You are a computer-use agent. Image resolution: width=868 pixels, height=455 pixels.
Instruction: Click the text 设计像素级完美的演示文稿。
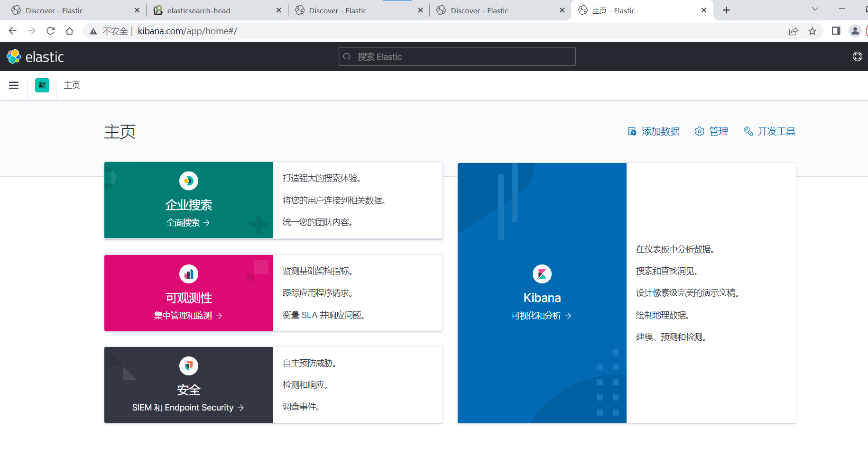(x=689, y=293)
